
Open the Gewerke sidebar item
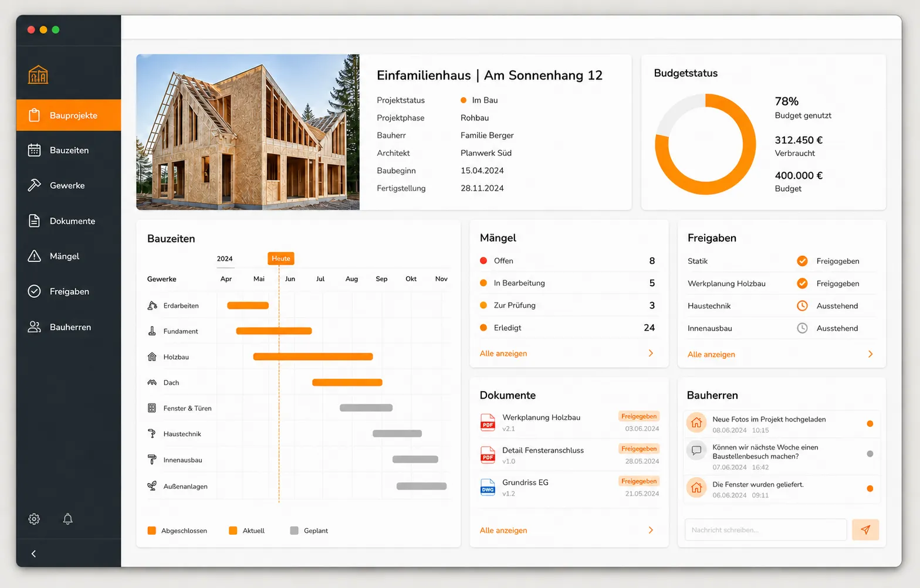(x=69, y=185)
